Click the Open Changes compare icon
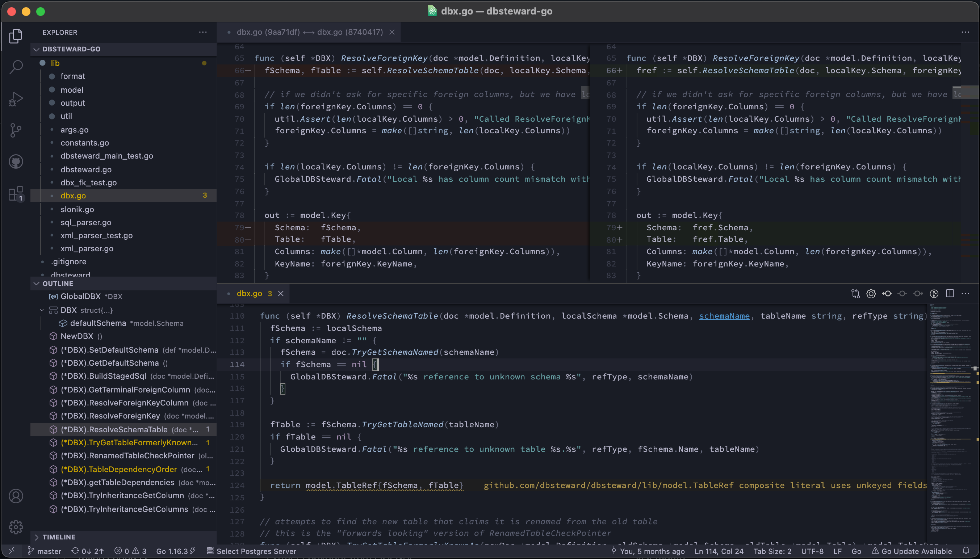Viewport: 980px width, 559px height. click(x=855, y=294)
